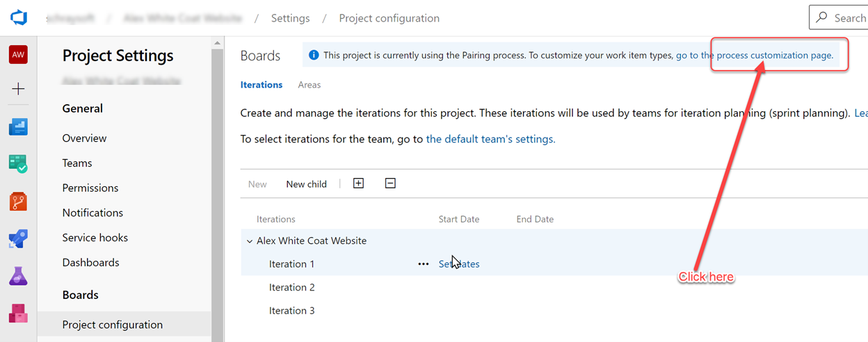Select Project configuration in sidebar

coord(124,325)
